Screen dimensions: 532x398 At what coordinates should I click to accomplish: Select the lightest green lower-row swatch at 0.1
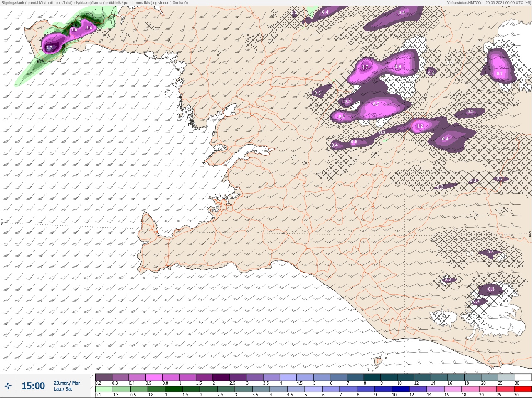(x=103, y=389)
